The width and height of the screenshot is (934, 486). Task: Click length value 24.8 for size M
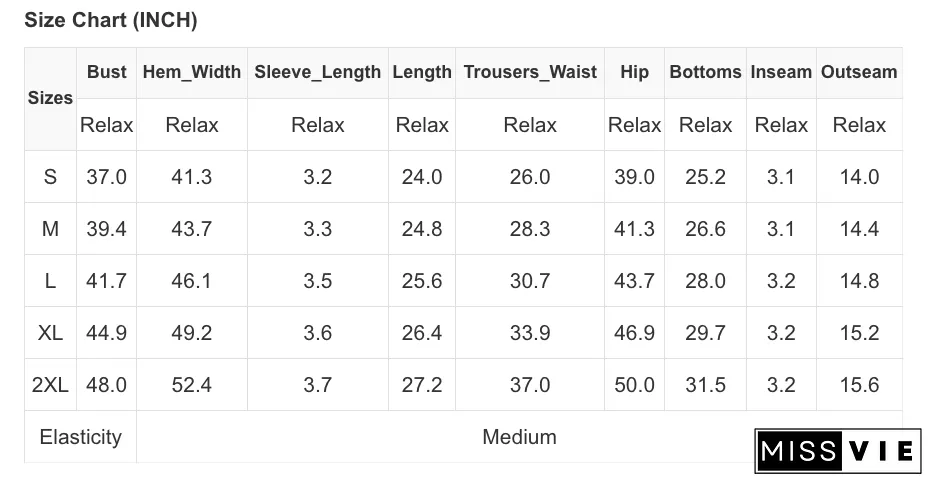[422, 229]
